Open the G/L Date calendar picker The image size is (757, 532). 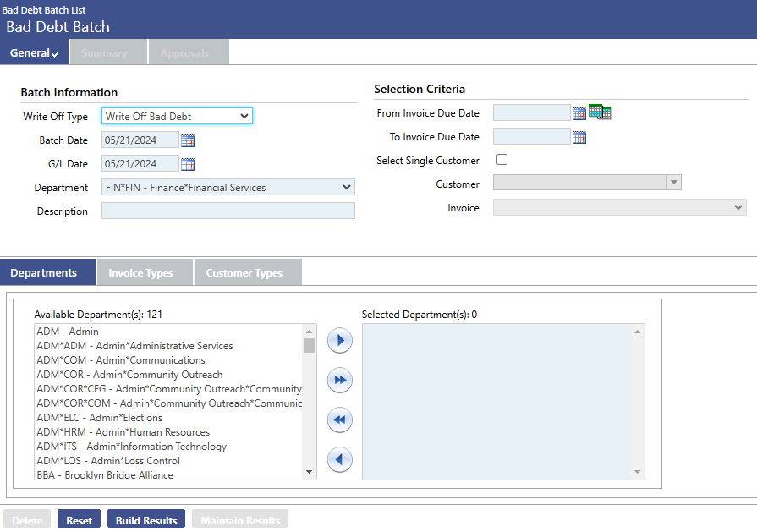[188, 164]
